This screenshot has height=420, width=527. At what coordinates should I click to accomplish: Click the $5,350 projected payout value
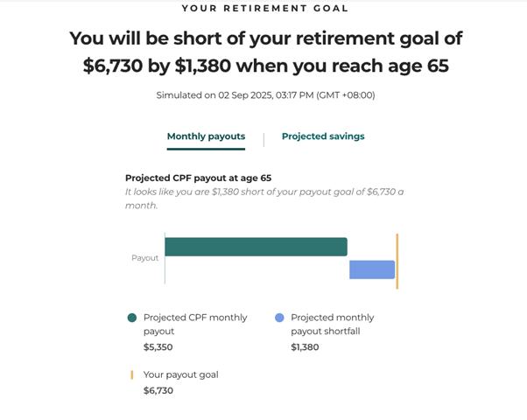158,347
